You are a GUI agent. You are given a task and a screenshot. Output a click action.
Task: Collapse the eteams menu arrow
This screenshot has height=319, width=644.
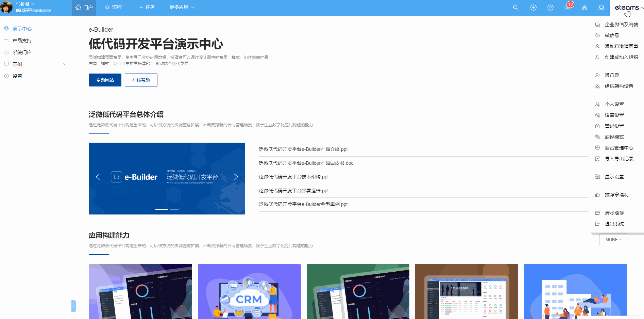pos(642,7)
